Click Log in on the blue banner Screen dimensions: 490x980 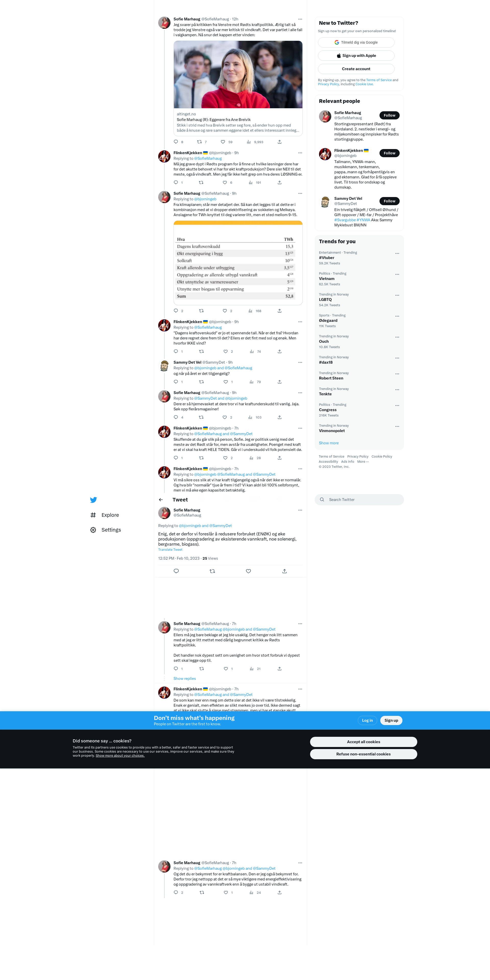click(x=367, y=720)
